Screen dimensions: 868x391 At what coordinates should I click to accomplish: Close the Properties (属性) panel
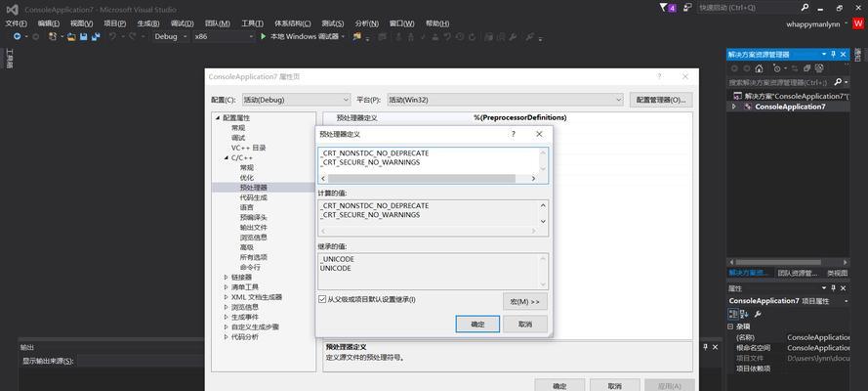pos(843,288)
